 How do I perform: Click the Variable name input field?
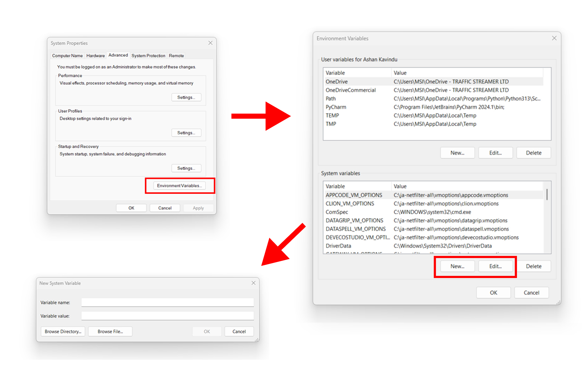click(x=167, y=302)
